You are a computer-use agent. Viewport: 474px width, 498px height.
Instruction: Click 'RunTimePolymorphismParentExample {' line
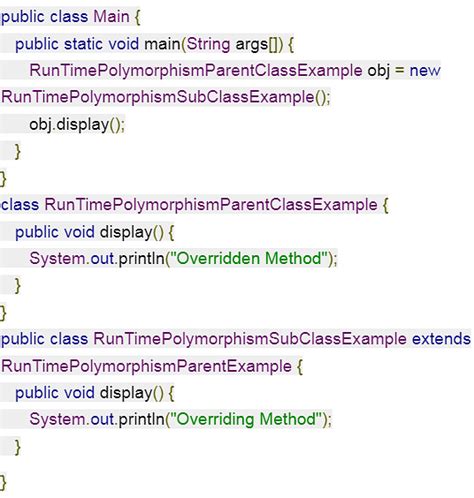click(x=152, y=366)
